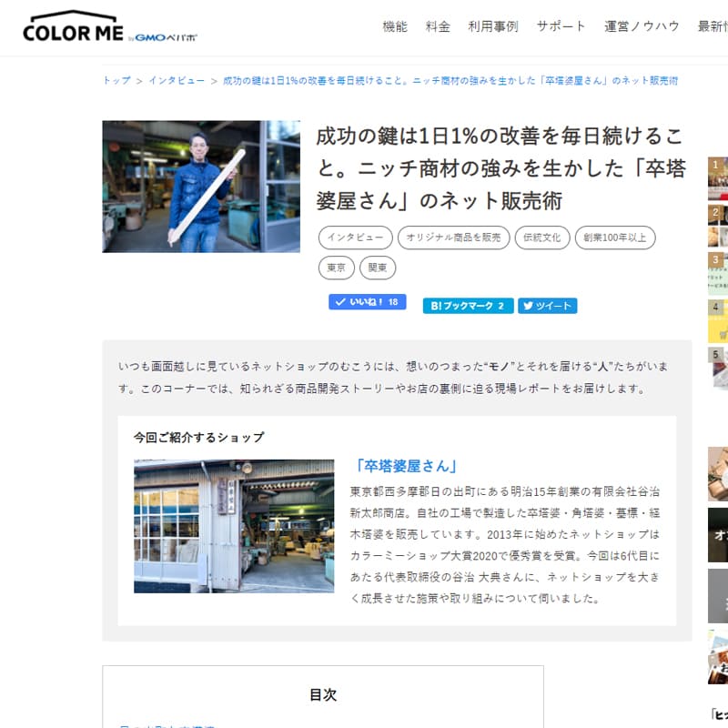The height and width of the screenshot is (728, 728).
Task: Click the インタビュー breadcrumb link
Action: [177, 80]
